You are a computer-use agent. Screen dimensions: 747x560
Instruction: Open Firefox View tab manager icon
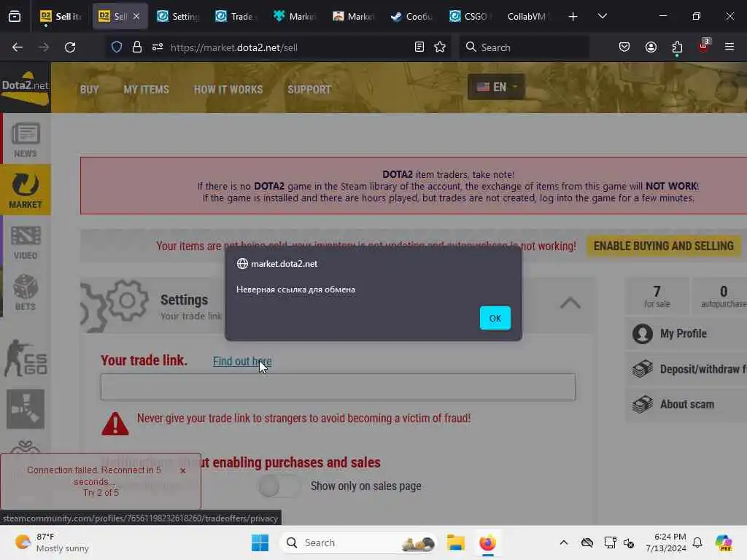pyautogui.click(x=15, y=17)
